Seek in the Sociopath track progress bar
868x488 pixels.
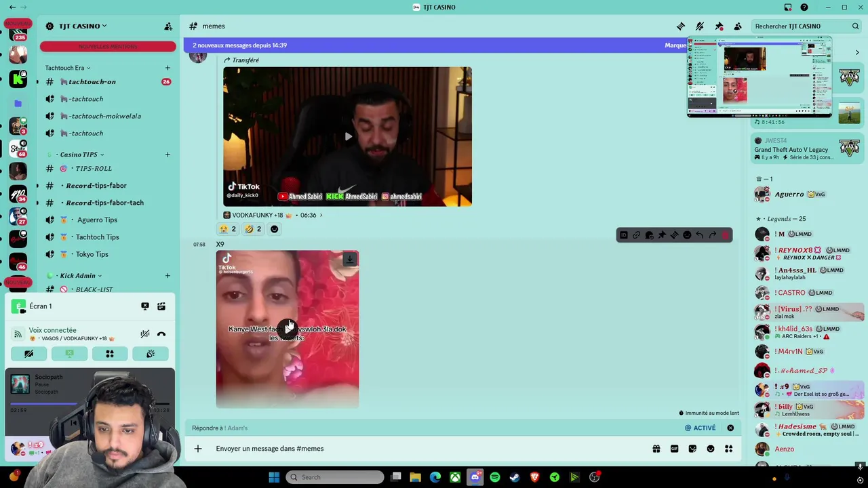coord(90,404)
